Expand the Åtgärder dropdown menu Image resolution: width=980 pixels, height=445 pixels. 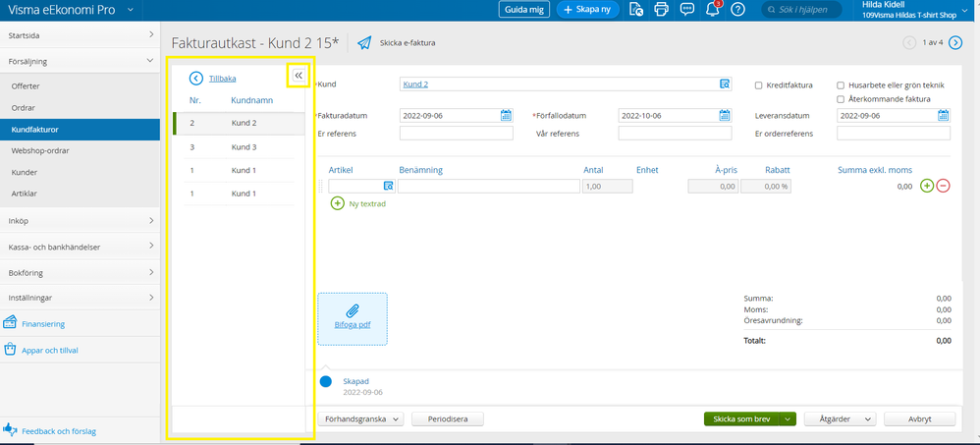click(x=840, y=418)
